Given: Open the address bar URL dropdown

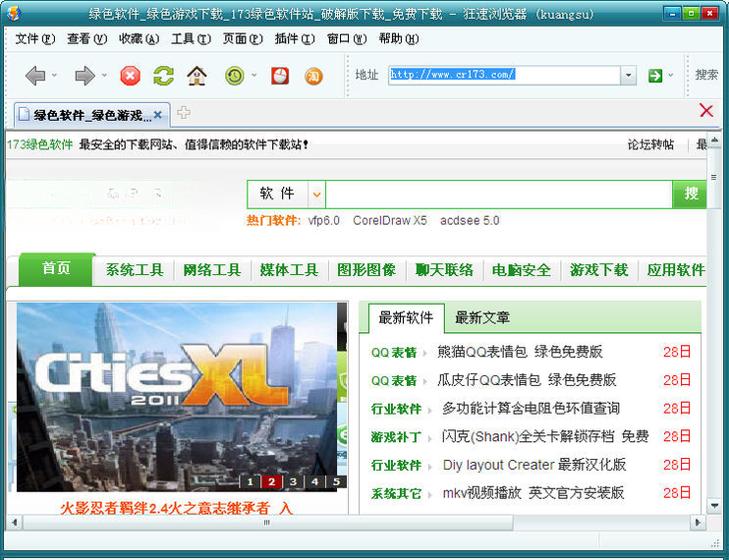Looking at the screenshot, I should point(628,76).
